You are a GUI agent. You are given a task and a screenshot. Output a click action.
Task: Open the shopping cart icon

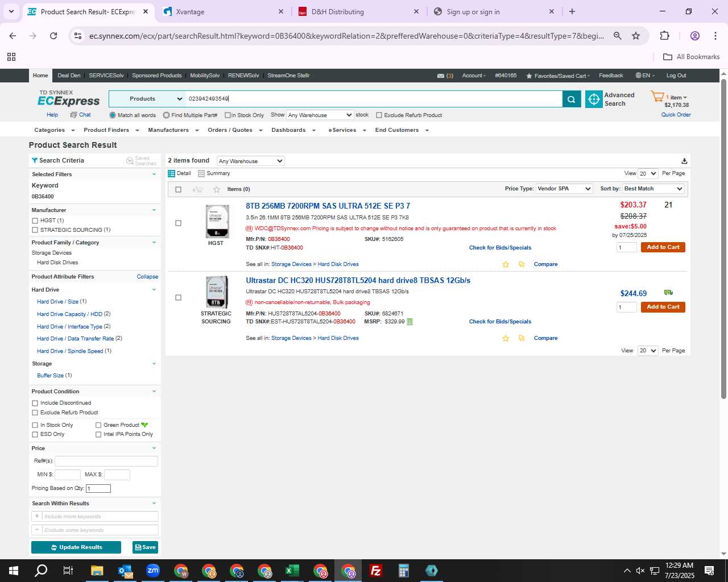[657, 97]
